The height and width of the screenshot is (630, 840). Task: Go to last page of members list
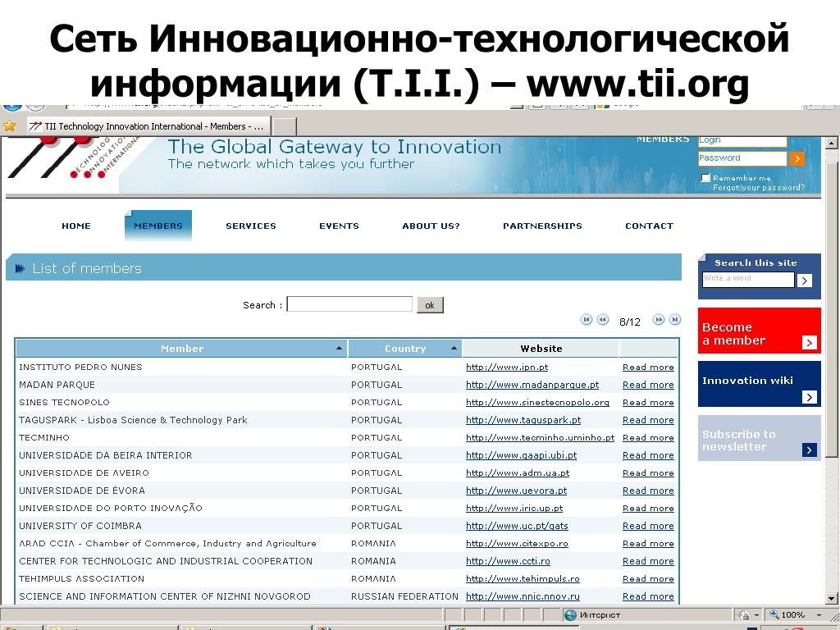point(675,320)
